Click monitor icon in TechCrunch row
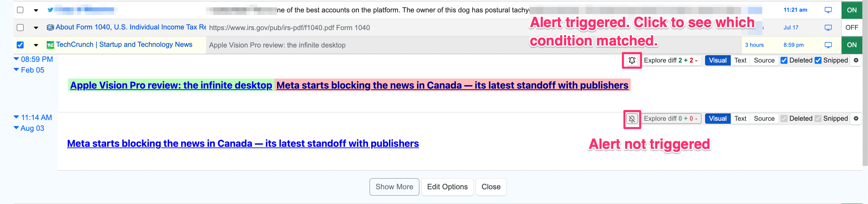Viewport: 868px width, 204px height. tap(828, 45)
